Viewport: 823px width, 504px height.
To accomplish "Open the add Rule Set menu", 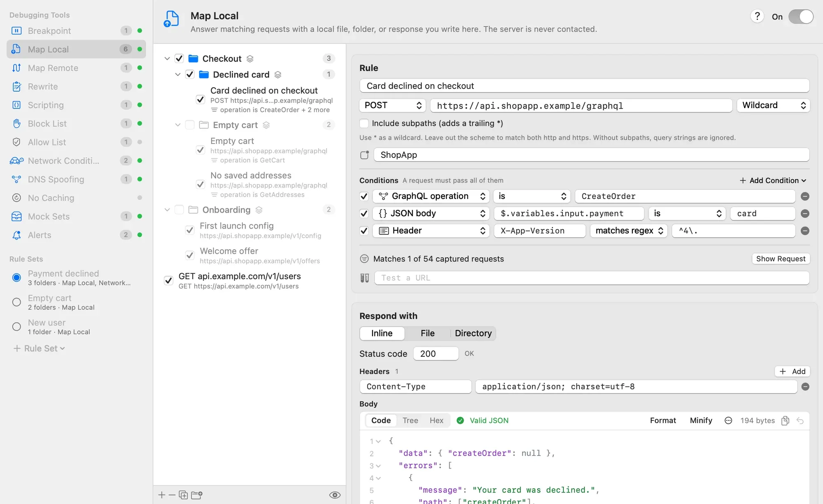I will point(39,349).
